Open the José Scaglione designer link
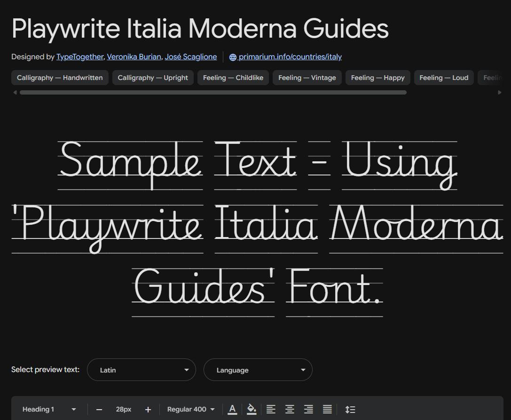The width and height of the screenshot is (511, 420). click(x=191, y=57)
